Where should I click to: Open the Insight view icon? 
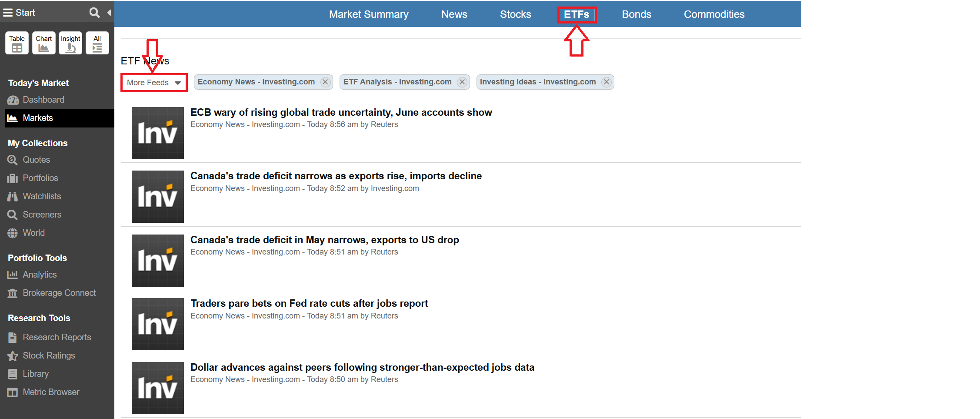click(x=70, y=43)
